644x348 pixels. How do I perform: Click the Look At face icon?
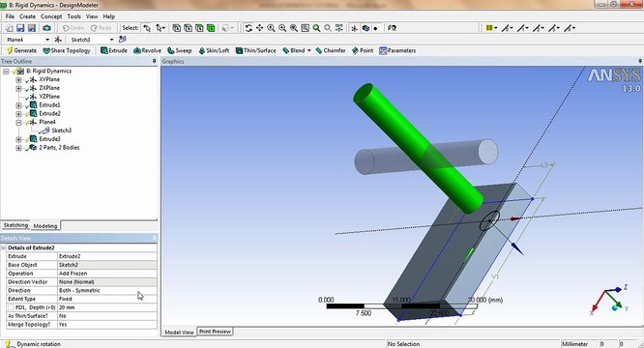tap(393, 28)
